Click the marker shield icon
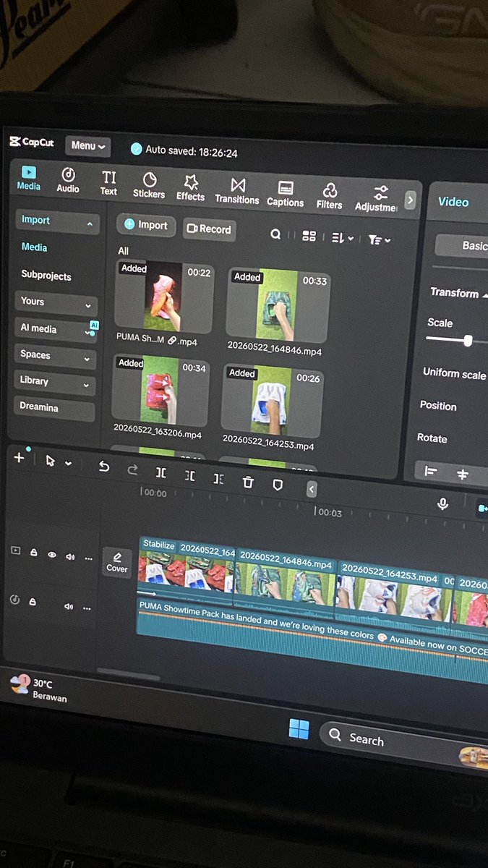The width and height of the screenshot is (488, 868). point(278,485)
